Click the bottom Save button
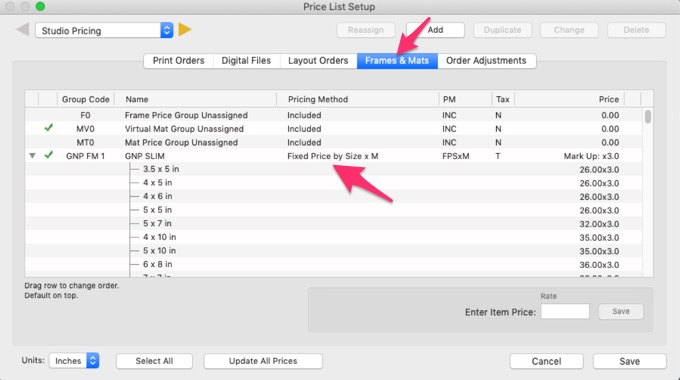 tap(629, 361)
